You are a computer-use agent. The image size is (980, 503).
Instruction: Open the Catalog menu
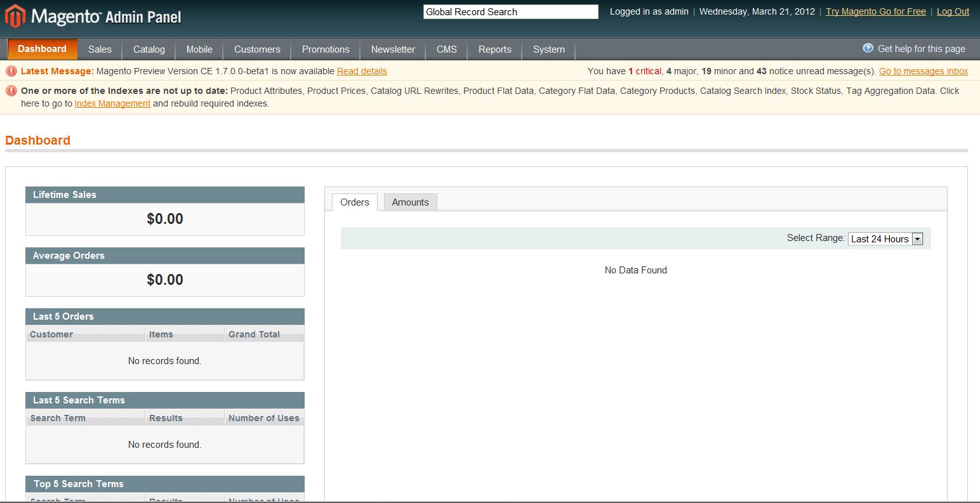coord(149,49)
